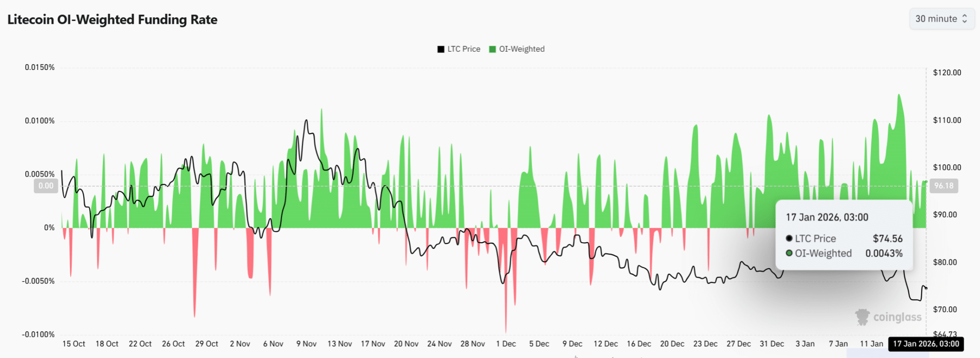Click the black LTC Price legend swatch
This screenshot has width=980, height=358.
coord(441,49)
